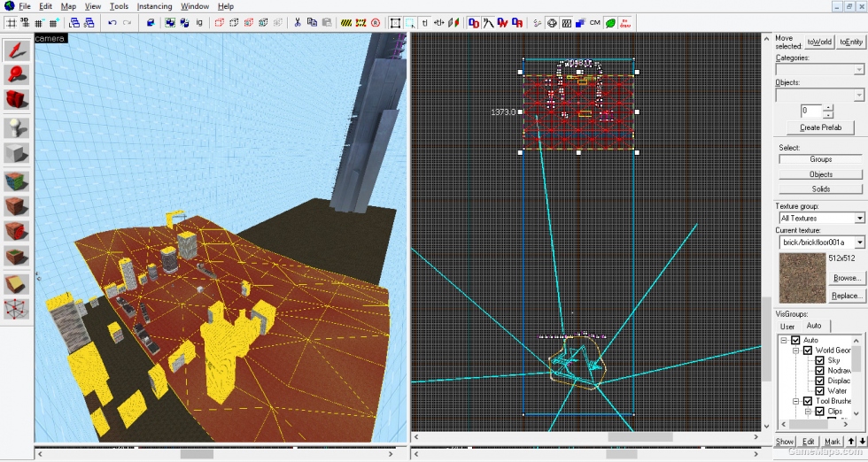Click the prefab count spinner arrows

pos(827,112)
